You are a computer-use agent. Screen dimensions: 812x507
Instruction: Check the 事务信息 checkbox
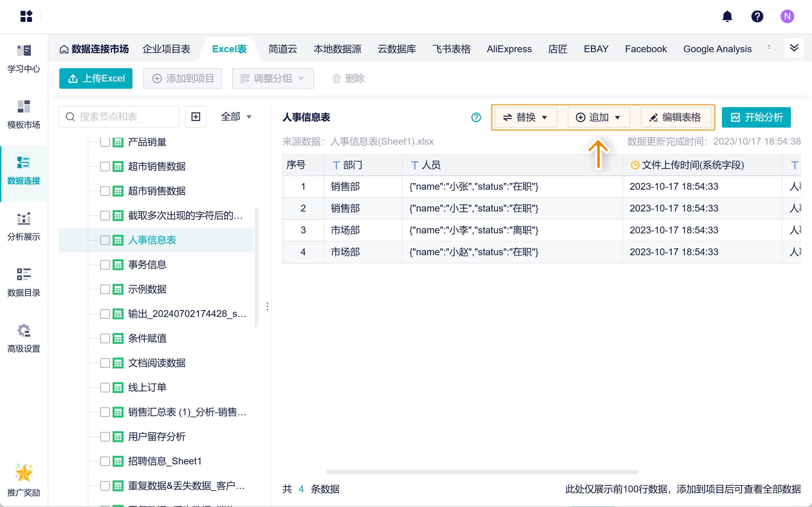coord(105,265)
